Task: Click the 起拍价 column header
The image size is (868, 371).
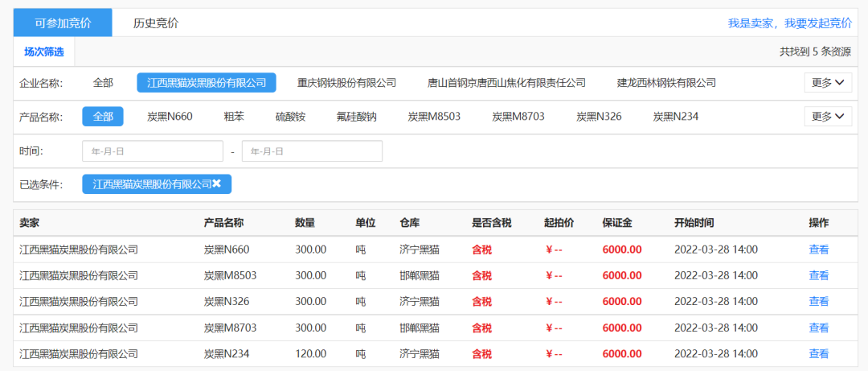Action: pos(559,223)
